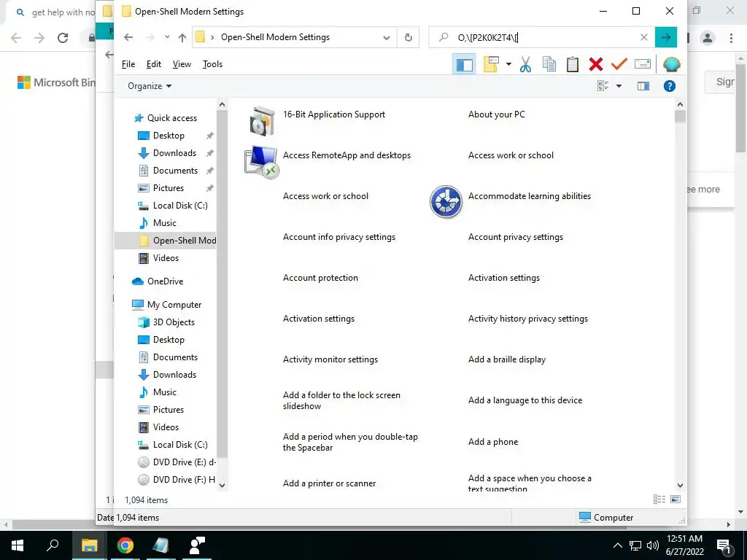Click the blue search go arrow

coord(666,37)
